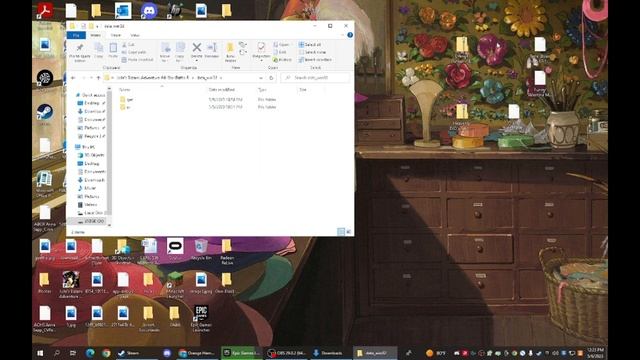Screen dimensions: 640x360
Task: Click Open in the Open group
Action: click(x=281, y=44)
